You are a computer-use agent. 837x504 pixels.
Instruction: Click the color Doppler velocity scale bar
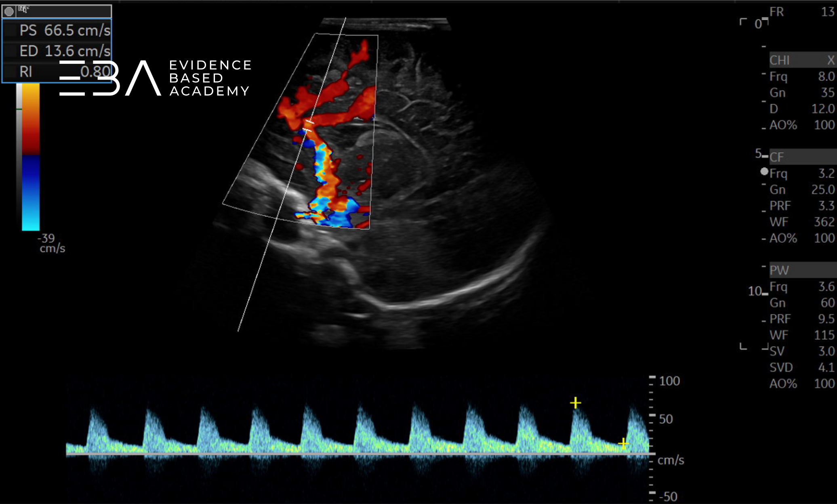[x=31, y=157]
